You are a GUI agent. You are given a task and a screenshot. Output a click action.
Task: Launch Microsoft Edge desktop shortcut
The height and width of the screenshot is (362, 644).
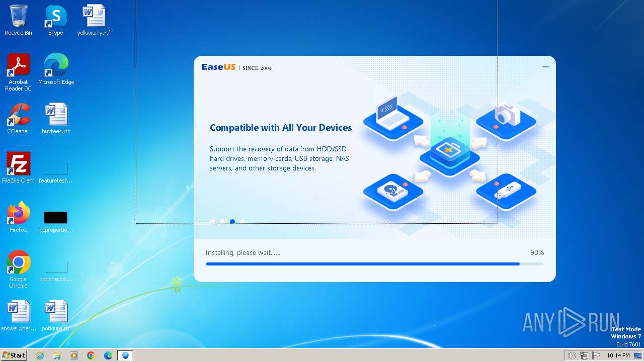point(56,69)
